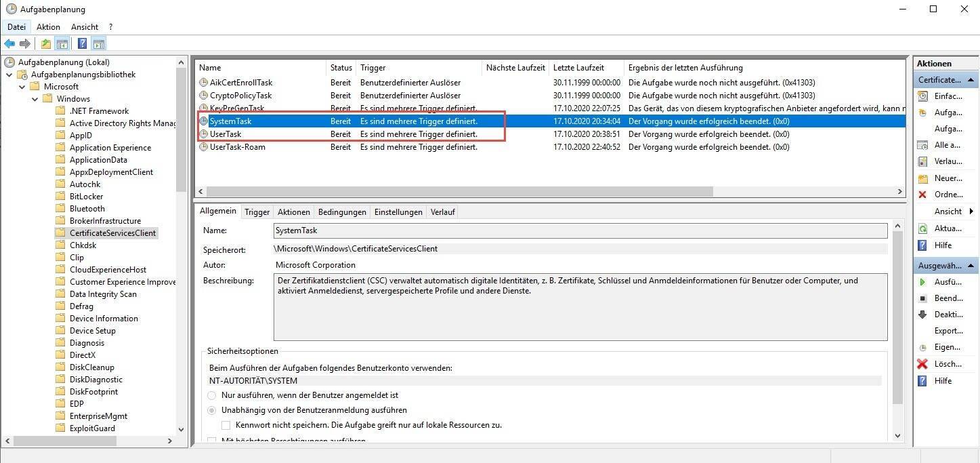980x463 pixels.
Task: Click the blue back arrow in toolbar
Action: click(9, 44)
